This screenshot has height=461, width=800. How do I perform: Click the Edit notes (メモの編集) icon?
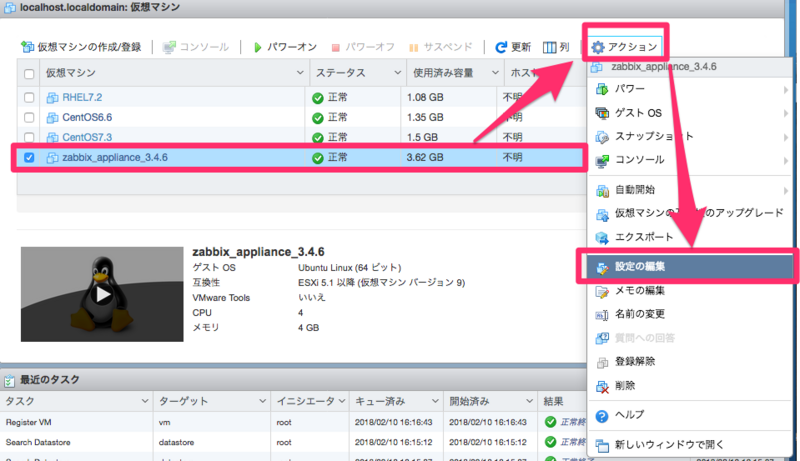point(602,291)
